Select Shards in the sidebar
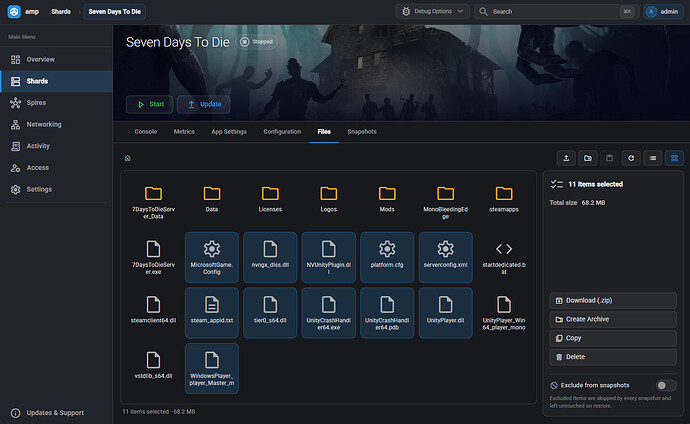Image resolution: width=690 pixels, height=424 pixels. coord(56,81)
